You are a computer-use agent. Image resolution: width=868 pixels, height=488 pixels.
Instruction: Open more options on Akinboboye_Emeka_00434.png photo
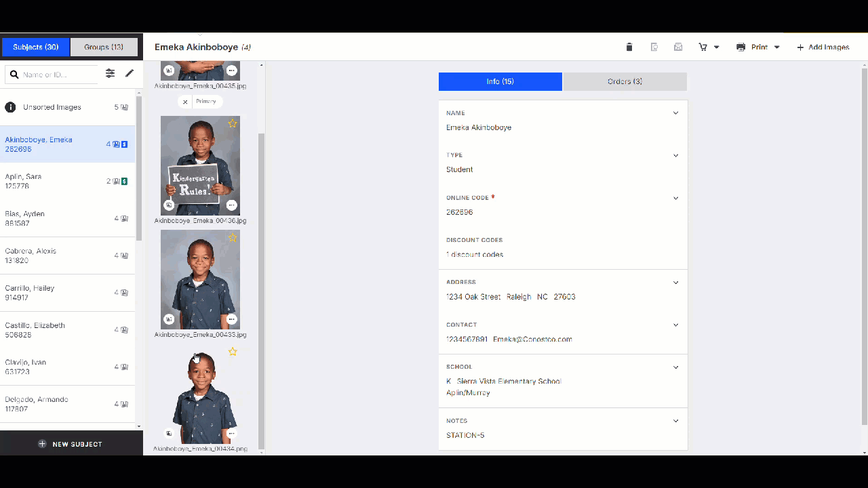click(231, 433)
